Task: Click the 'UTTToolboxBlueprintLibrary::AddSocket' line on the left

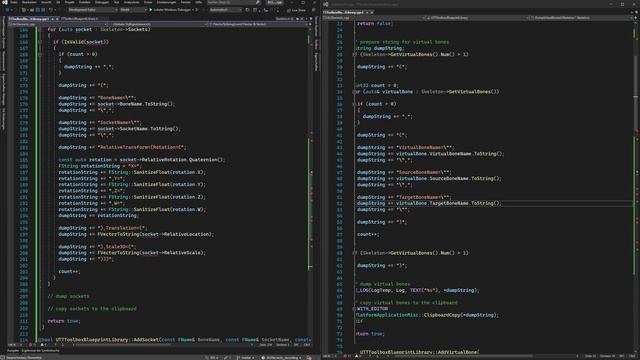Action: pos(176,340)
